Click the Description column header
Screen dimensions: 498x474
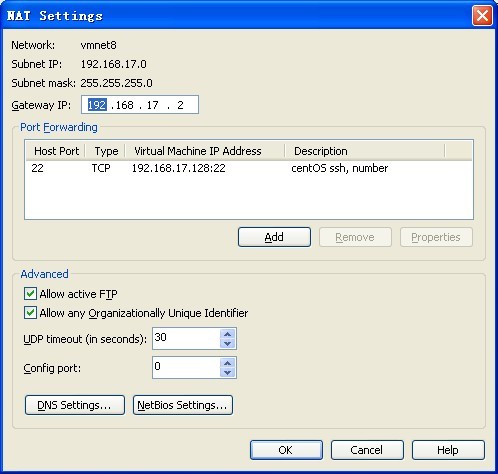click(x=365, y=151)
